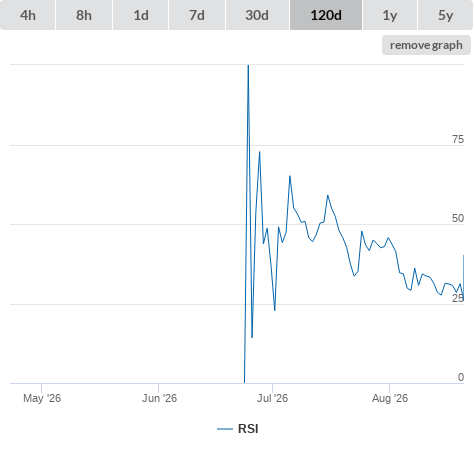Click the blue RSI legend line marker
The width and height of the screenshot is (474, 455).
pyautogui.click(x=225, y=429)
